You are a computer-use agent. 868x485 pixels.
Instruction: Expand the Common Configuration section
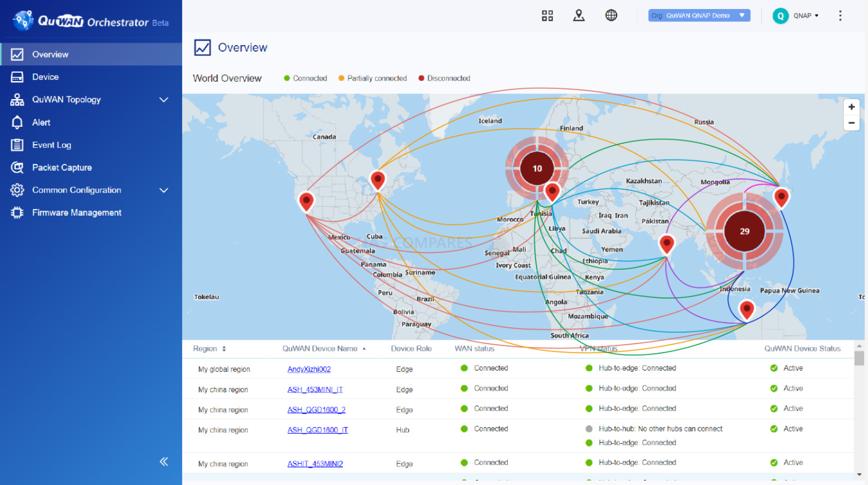[163, 190]
